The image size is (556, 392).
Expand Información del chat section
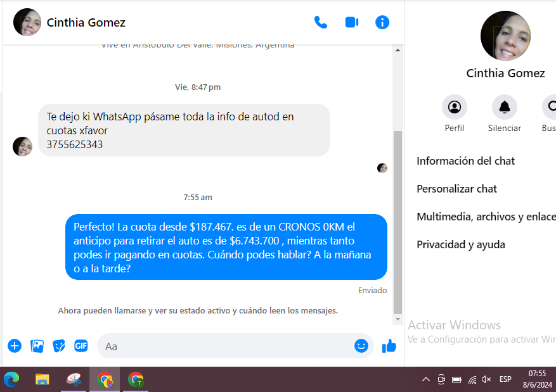(x=466, y=161)
